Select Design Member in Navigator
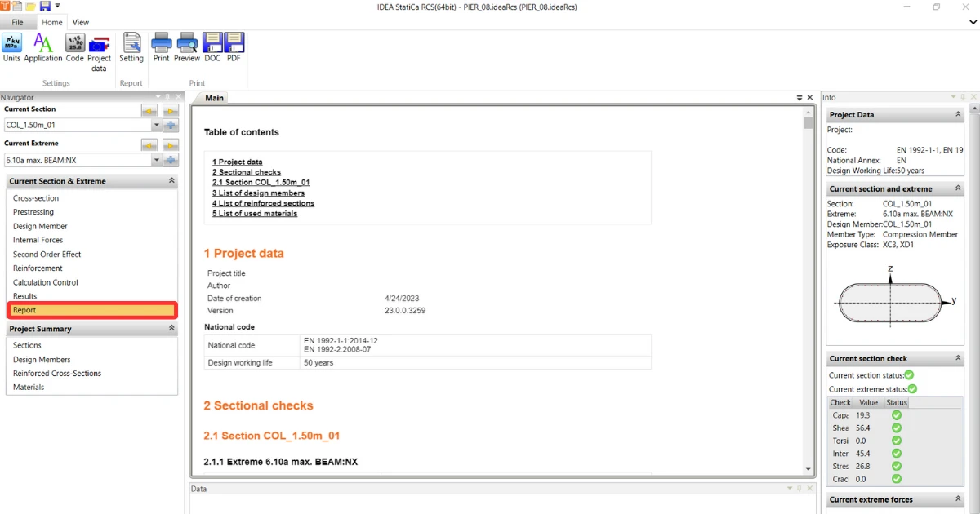 (40, 226)
